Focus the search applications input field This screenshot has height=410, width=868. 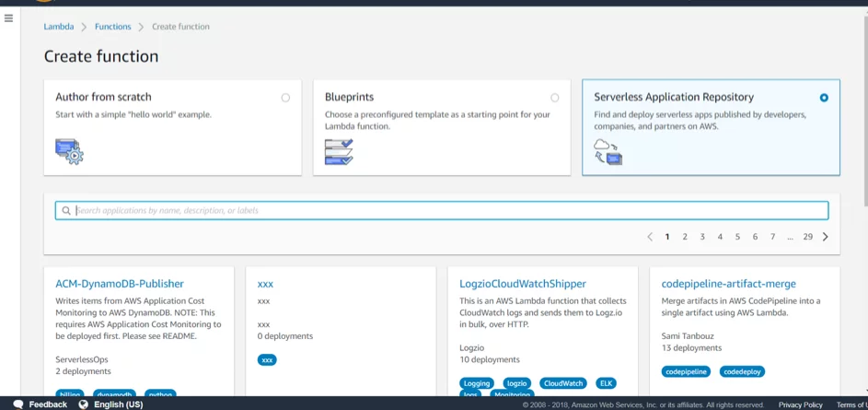click(442, 211)
